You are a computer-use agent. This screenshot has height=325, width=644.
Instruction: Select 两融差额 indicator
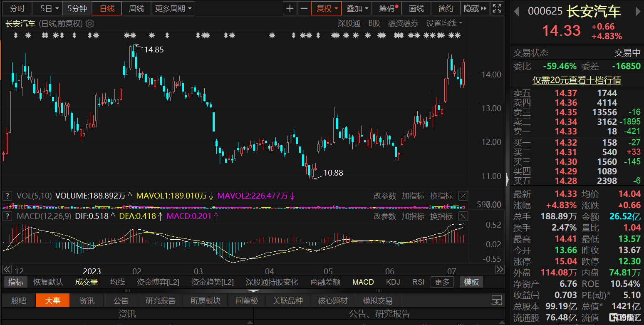click(x=325, y=282)
